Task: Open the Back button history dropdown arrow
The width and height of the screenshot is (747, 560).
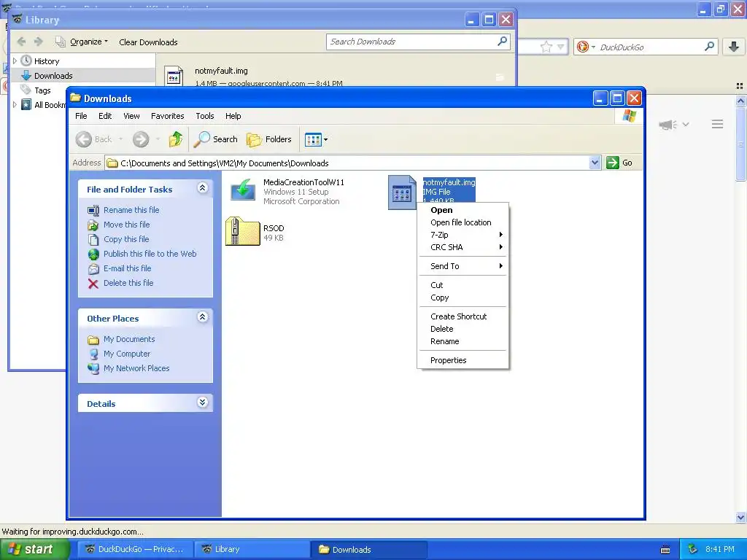Action: pyautogui.click(x=120, y=139)
